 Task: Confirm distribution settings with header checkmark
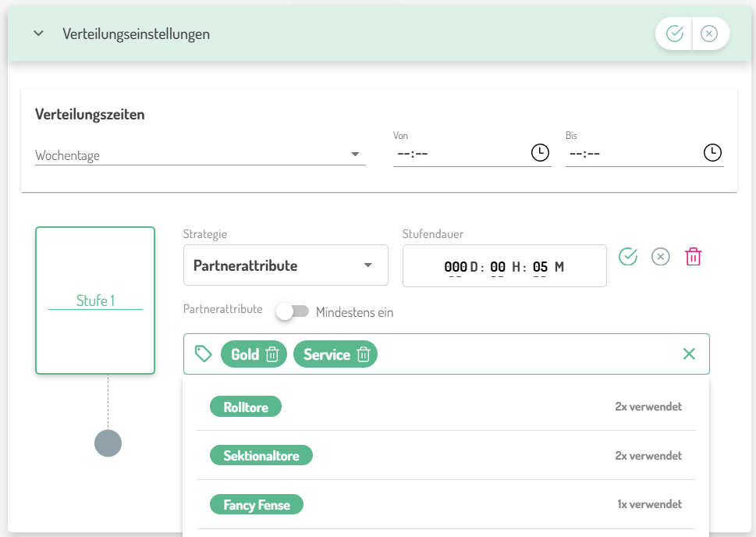(x=675, y=34)
